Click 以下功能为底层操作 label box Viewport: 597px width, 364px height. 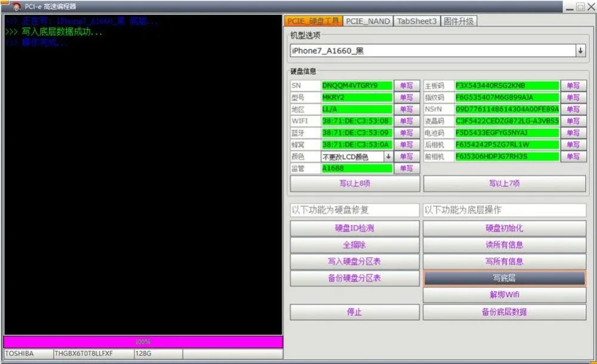pyautogui.click(x=504, y=210)
